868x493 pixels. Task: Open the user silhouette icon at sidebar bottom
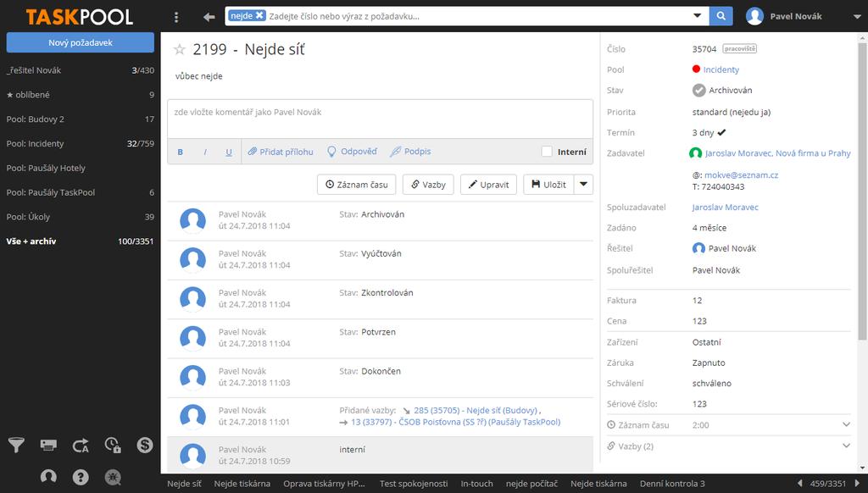pyautogui.click(x=48, y=476)
